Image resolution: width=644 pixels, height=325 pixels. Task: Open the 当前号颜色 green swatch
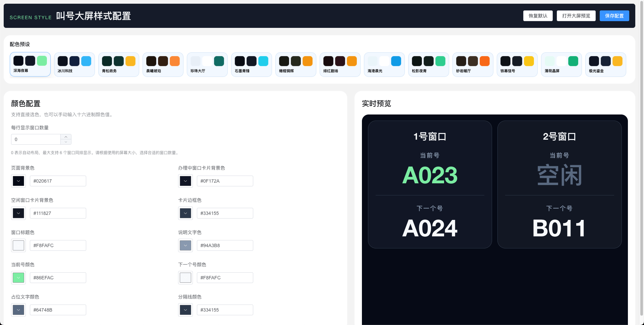pyautogui.click(x=18, y=278)
